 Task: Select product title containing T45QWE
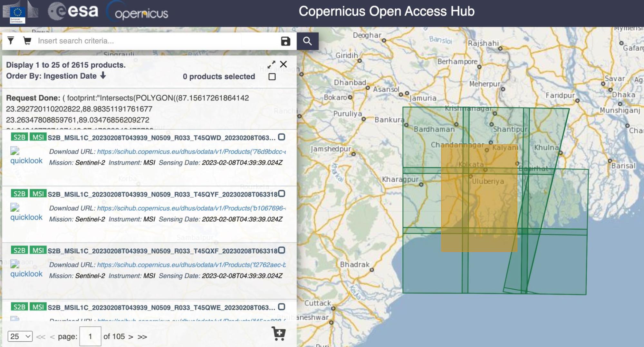click(x=161, y=308)
